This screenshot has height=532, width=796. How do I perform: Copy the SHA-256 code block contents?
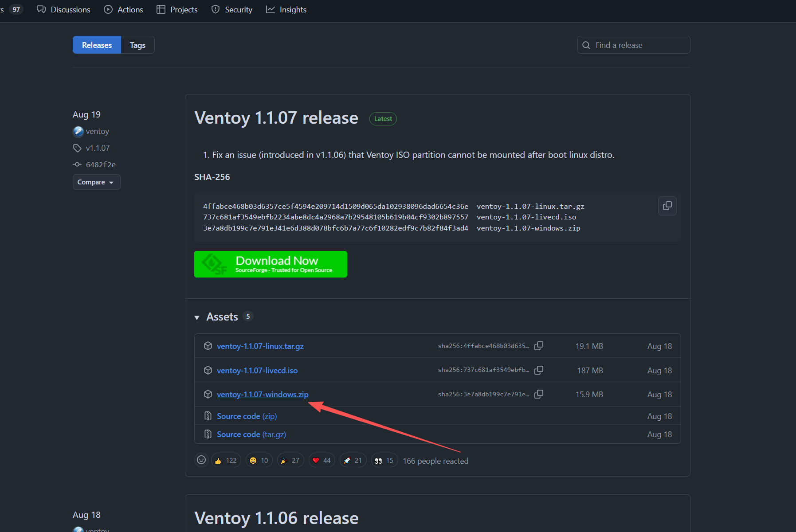coord(667,206)
